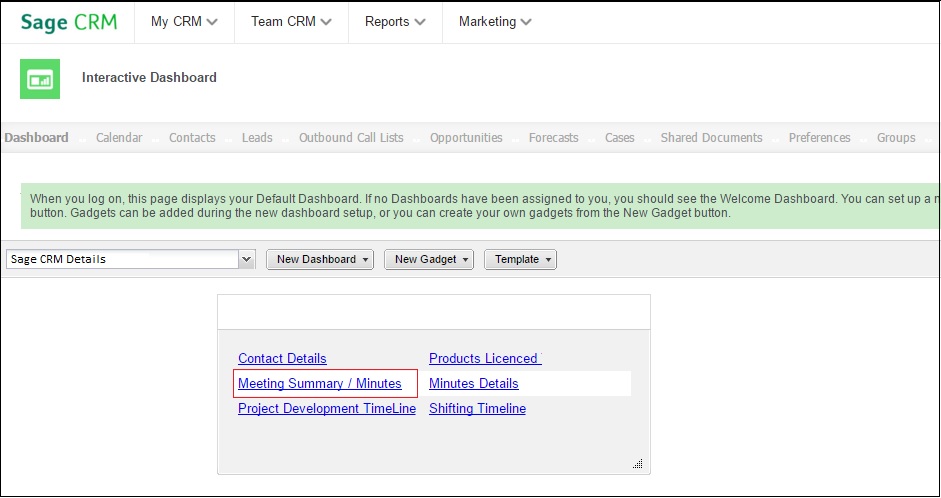
Task: Expand the Marketing menu
Action: (495, 22)
